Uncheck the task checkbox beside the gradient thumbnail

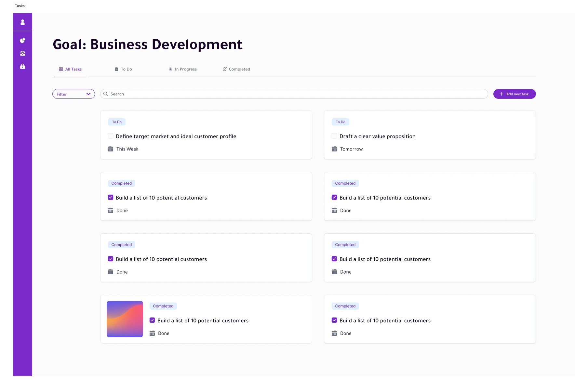tap(152, 320)
